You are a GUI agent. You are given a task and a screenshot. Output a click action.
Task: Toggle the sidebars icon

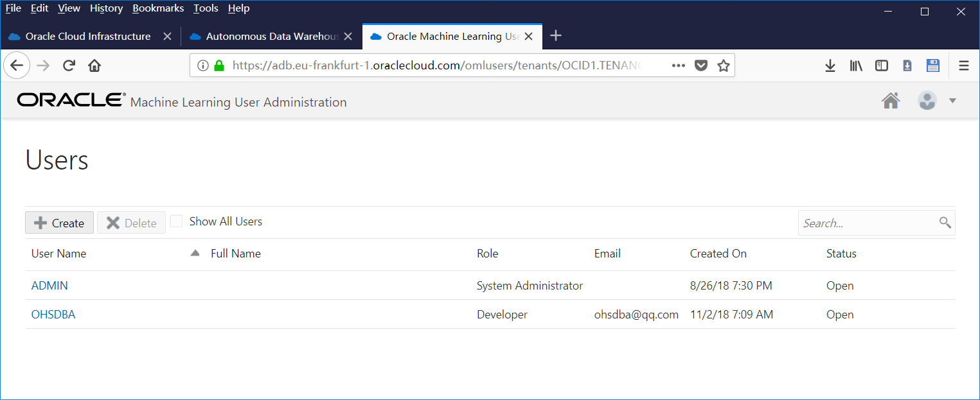click(x=882, y=65)
